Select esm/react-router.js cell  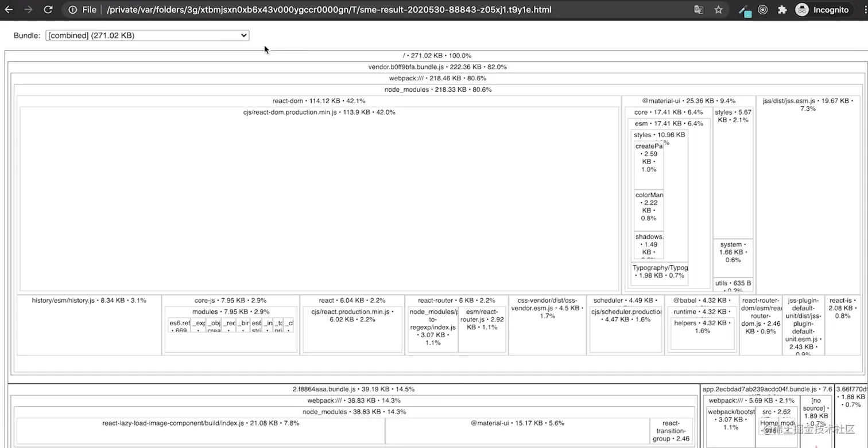point(482,329)
